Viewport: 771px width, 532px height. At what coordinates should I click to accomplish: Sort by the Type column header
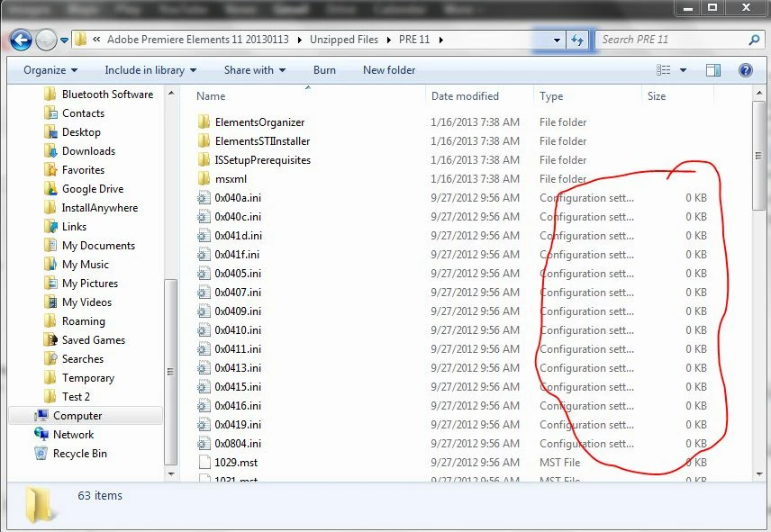(x=551, y=96)
